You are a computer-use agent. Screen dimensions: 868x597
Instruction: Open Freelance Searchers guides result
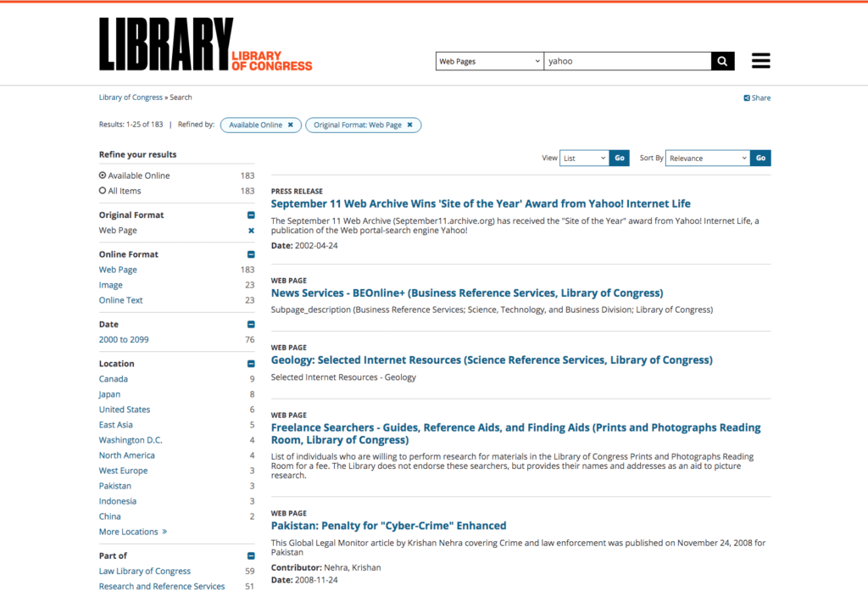coord(515,433)
